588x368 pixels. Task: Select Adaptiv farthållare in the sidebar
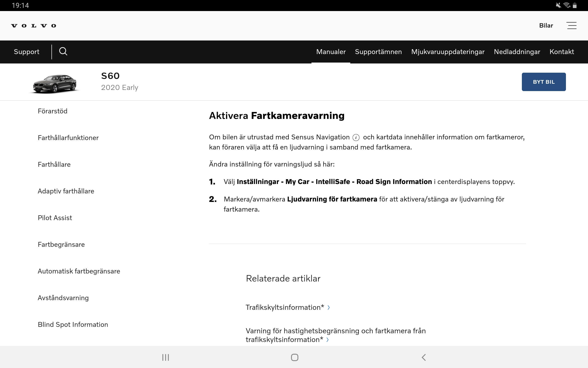tap(66, 191)
